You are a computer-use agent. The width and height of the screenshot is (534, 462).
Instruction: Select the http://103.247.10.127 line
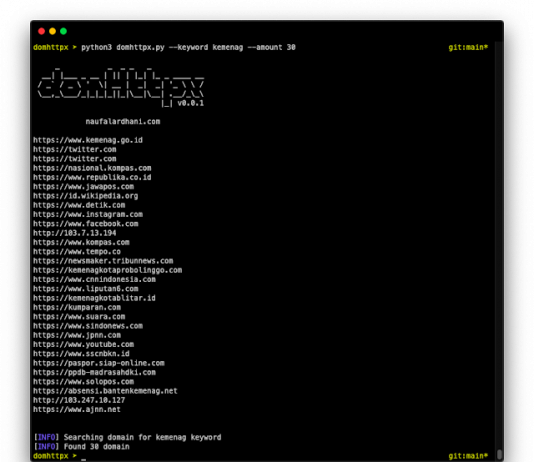[x=79, y=400]
